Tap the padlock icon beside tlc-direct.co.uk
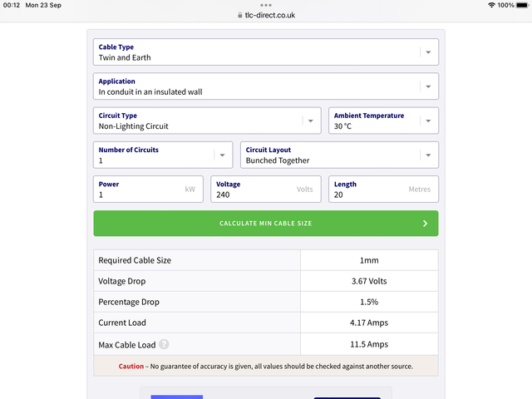 coord(240,15)
